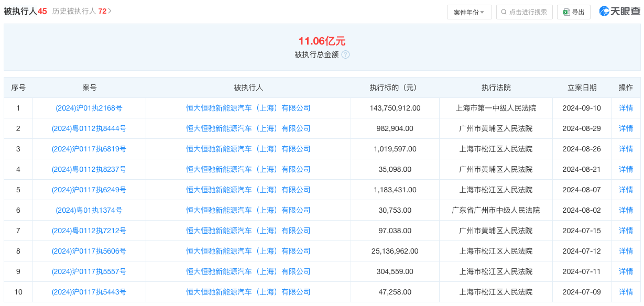
Task: Click the 立案日期 column header
Action: click(582, 88)
